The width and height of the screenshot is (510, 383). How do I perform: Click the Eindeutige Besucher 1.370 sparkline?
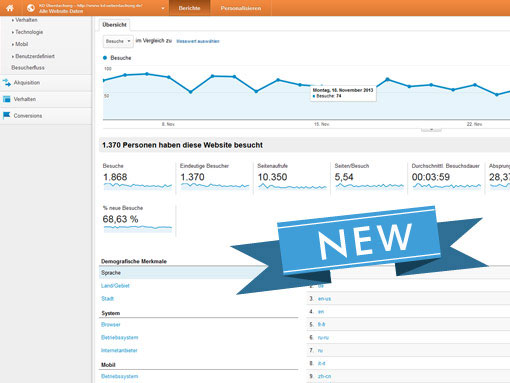[x=215, y=186]
